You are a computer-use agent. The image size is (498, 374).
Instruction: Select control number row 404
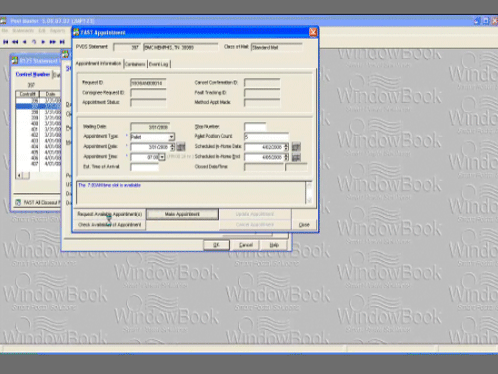[38, 146]
